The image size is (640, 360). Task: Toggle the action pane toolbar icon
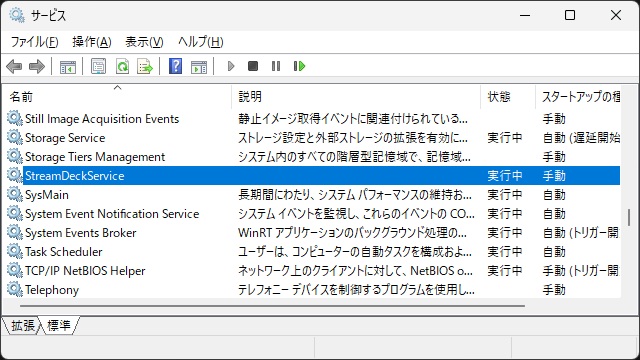[199, 66]
